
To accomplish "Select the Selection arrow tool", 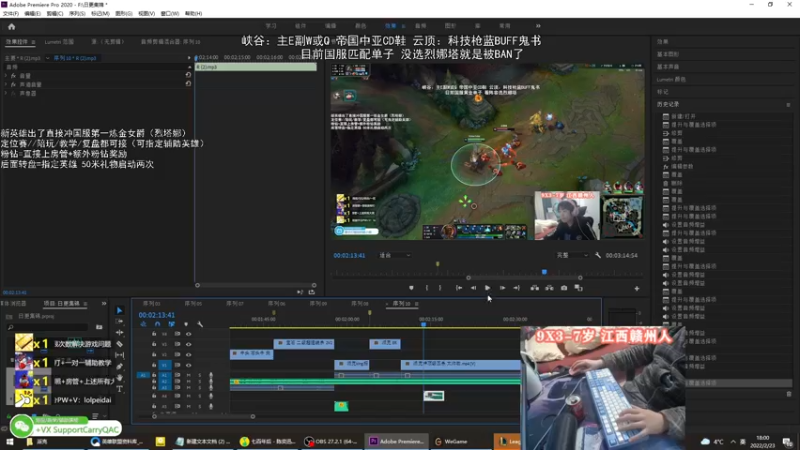I will click(x=119, y=311).
